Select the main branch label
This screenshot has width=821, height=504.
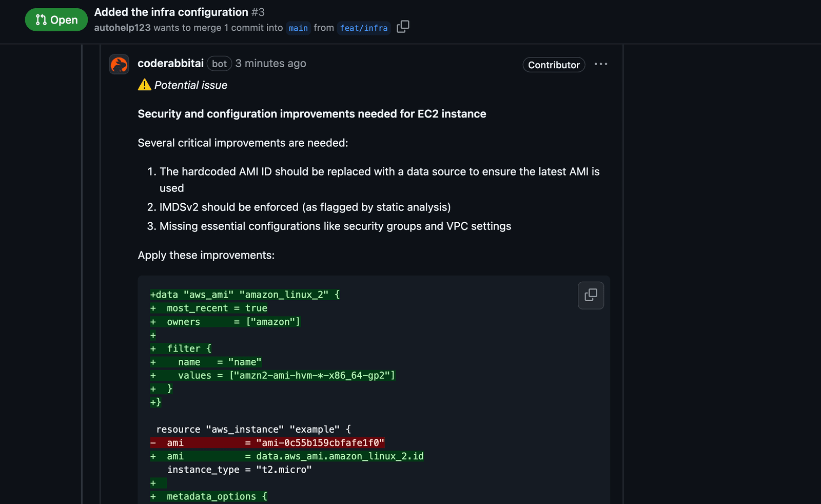[x=298, y=28]
